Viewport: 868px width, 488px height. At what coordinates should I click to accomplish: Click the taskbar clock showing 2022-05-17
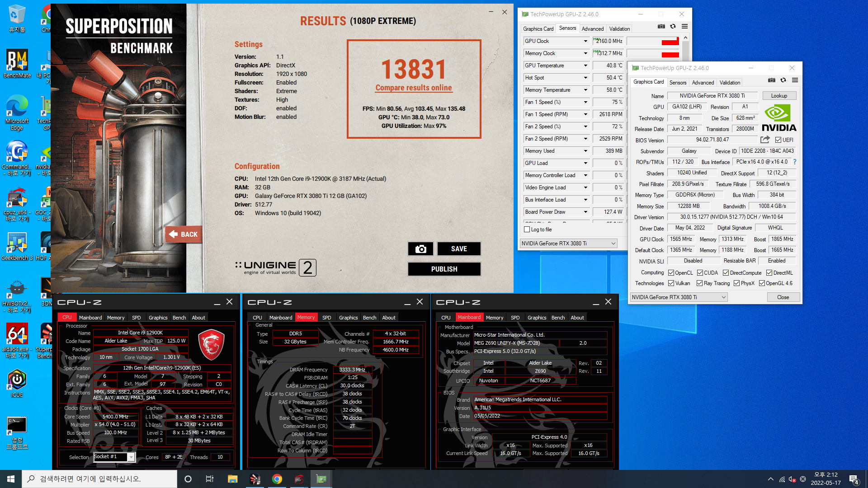826,479
